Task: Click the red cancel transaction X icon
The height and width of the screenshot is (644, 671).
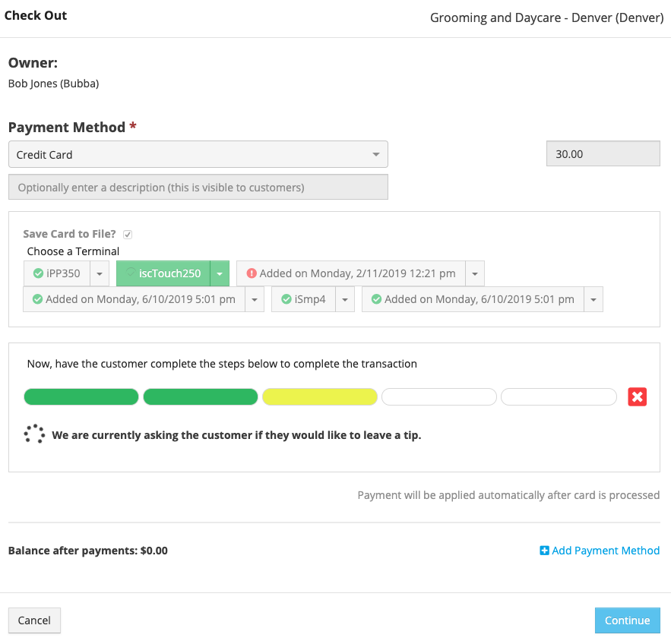Action: click(637, 396)
